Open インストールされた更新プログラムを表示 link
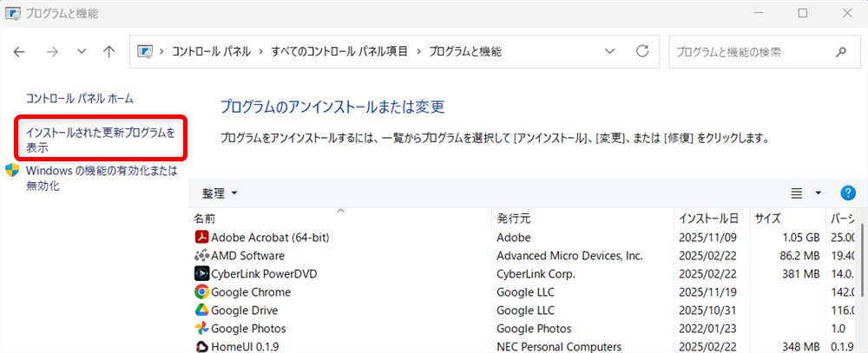Viewport: 868px width, 353px height. 100,140
